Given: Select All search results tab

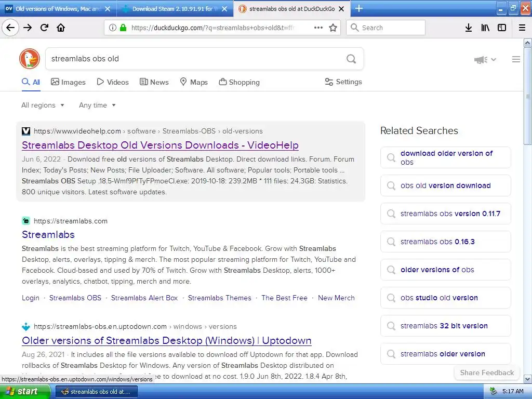Looking at the screenshot, I should click(x=31, y=82).
